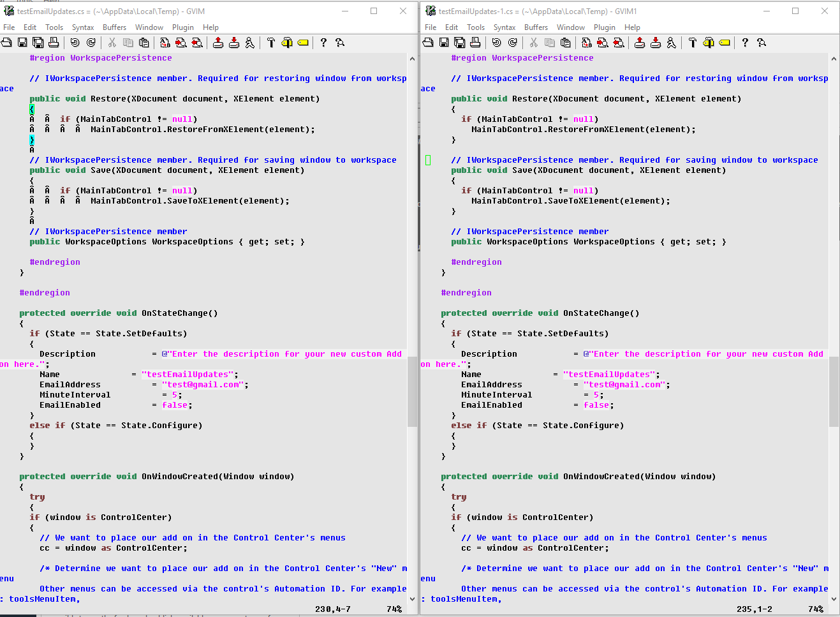Image resolution: width=840 pixels, height=617 pixels.
Task: Open Help menu in GVIM1 window
Action: [632, 27]
